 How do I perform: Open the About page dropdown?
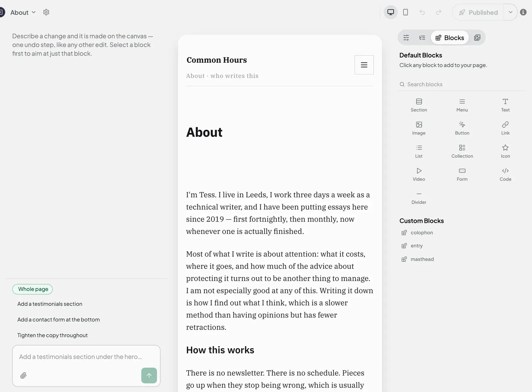click(x=23, y=12)
